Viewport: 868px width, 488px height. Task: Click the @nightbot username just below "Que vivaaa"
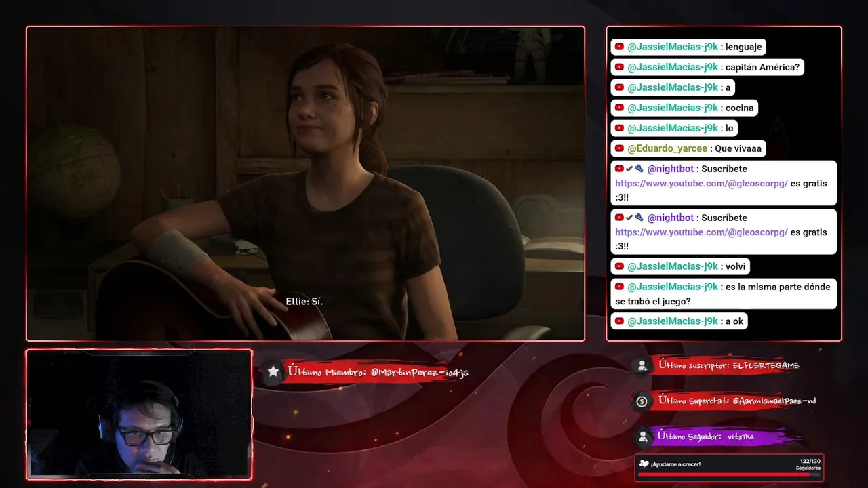[671, 169]
